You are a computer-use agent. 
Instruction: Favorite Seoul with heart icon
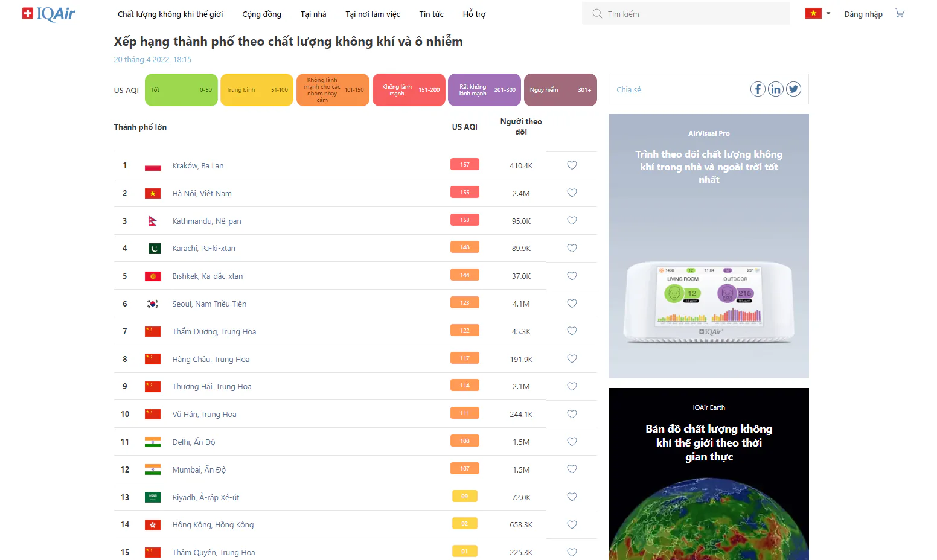[x=572, y=304]
